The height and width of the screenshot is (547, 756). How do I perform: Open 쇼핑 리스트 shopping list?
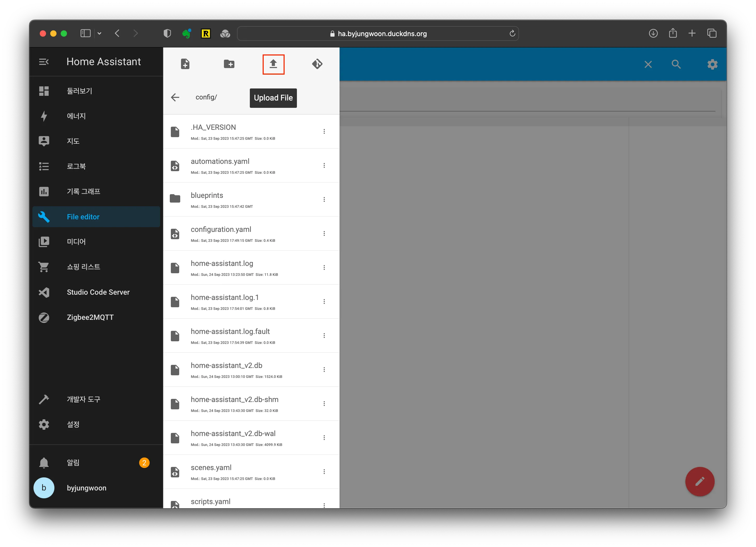pyautogui.click(x=96, y=267)
